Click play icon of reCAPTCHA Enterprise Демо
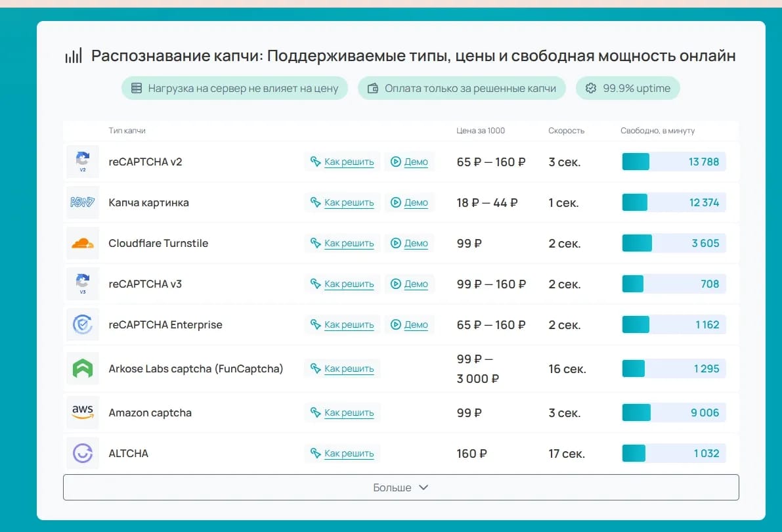 (x=395, y=324)
